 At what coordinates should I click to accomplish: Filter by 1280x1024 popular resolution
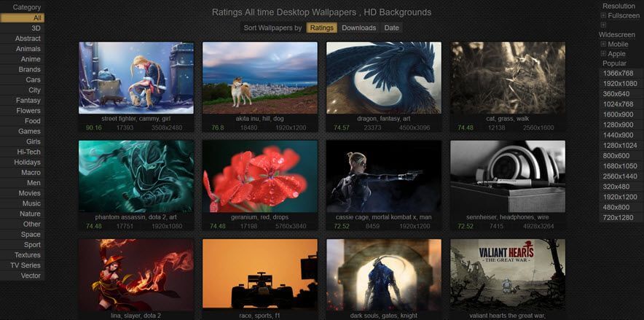tap(621, 145)
